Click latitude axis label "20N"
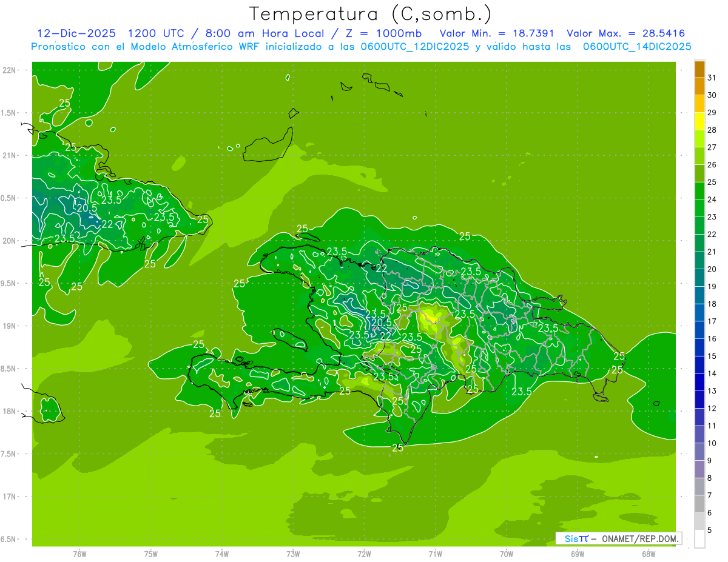 [x=10, y=241]
